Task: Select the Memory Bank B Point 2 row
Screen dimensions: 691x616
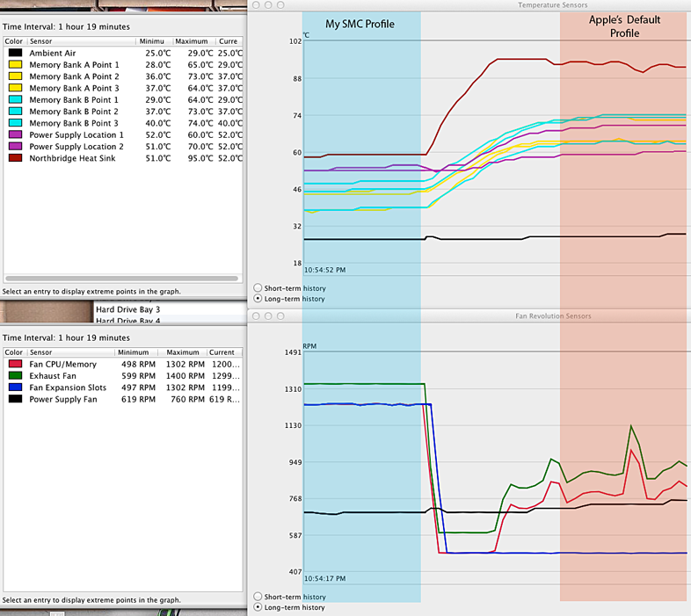Action: (123, 111)
